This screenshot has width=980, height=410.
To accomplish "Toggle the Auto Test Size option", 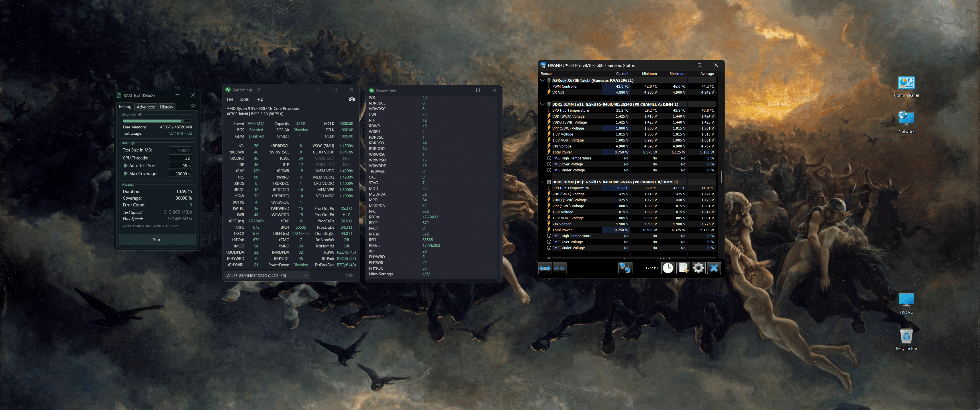I will click(125, 166).
